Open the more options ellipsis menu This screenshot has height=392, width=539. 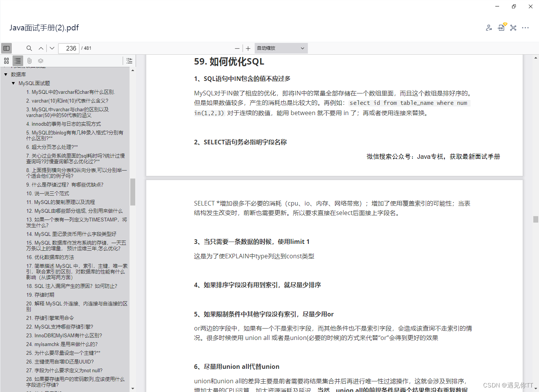525,28
